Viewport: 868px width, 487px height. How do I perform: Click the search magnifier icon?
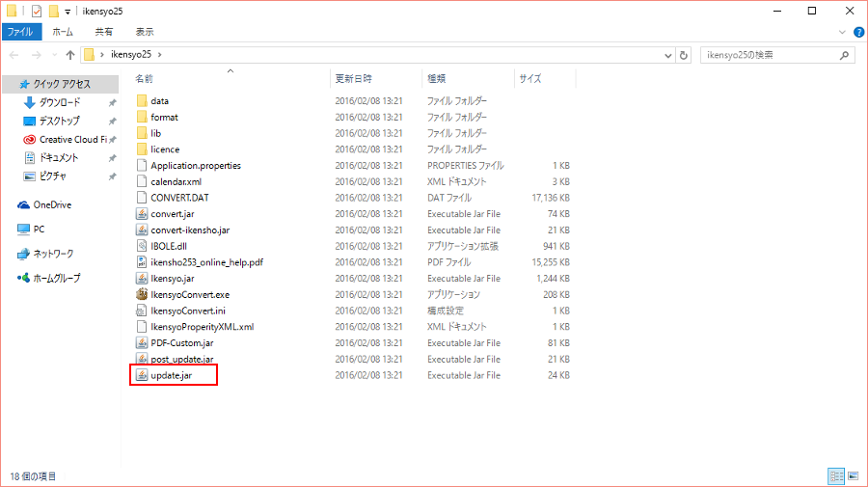[x=844, y=55]
